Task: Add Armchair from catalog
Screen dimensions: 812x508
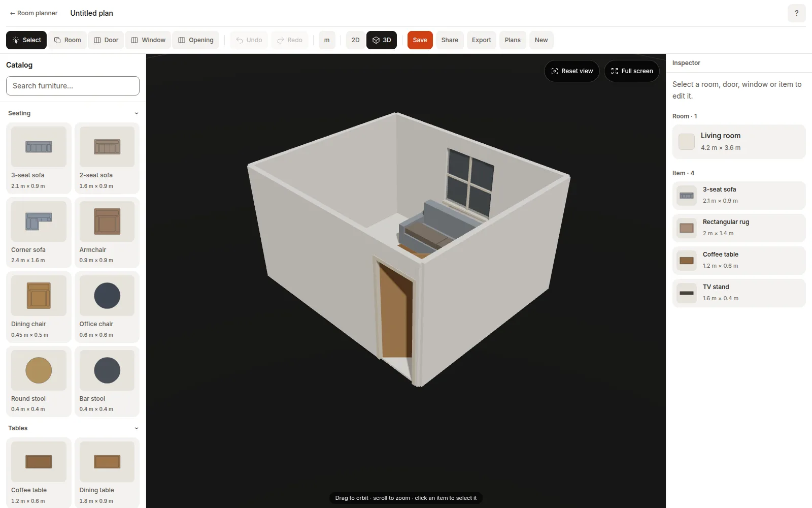Action: (x=107, y=232)
